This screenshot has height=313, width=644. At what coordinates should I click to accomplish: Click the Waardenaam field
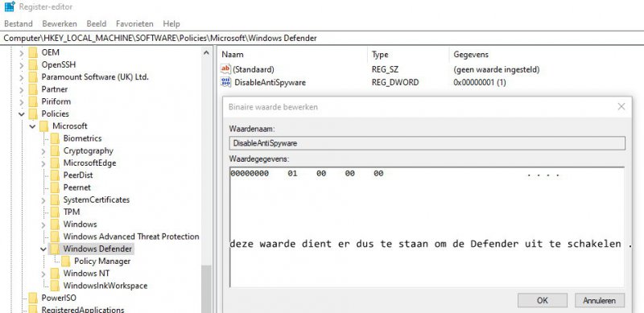pos(427,143)
